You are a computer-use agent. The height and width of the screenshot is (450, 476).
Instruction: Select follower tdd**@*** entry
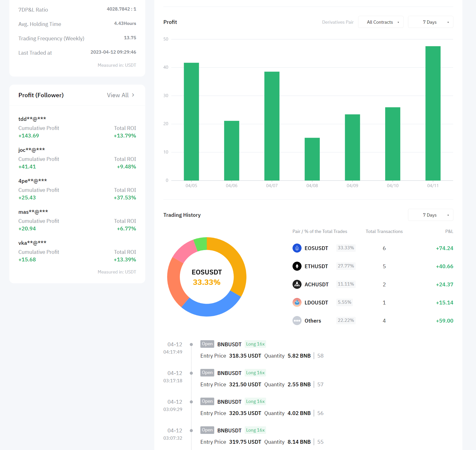(32, 119)
